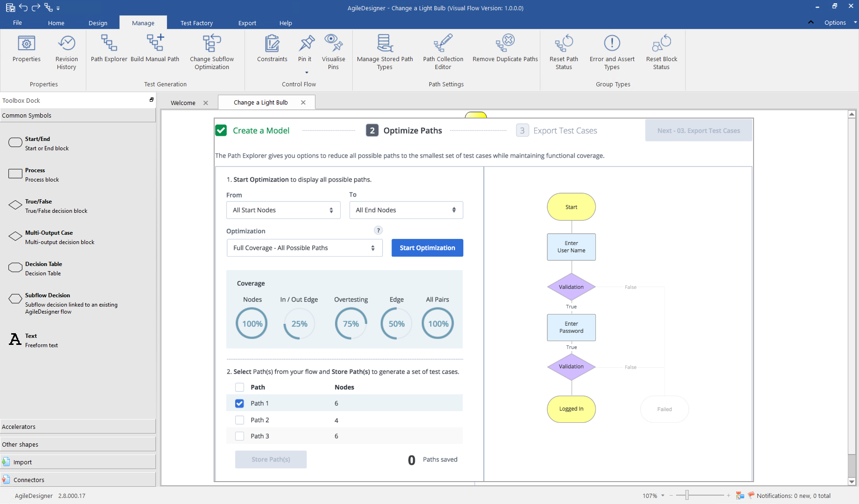Open Revision History
This screenshot has width=859, height=504.
67,52
